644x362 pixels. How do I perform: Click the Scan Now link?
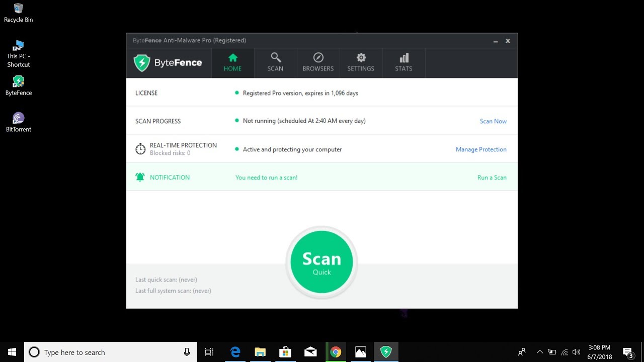pos(493,121)
